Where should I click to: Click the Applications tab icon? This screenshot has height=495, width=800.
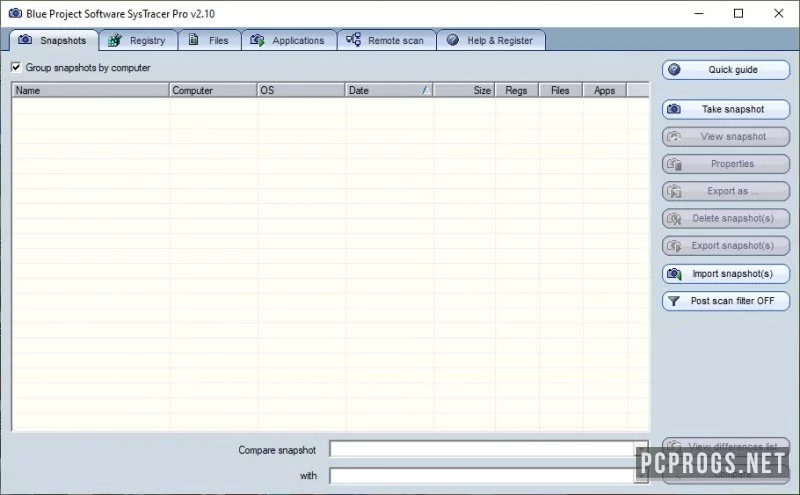click(257, 40)
